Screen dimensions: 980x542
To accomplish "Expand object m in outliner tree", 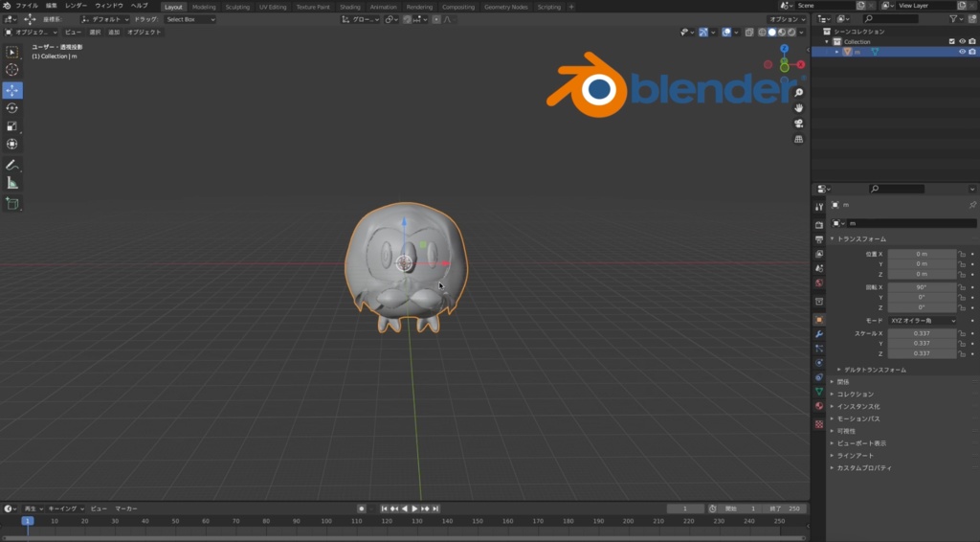I will click(836, 52).
